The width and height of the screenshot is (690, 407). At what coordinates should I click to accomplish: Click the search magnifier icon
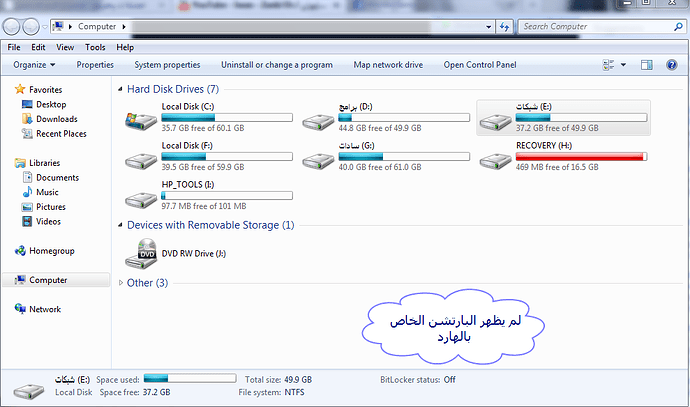pos(678,26)
